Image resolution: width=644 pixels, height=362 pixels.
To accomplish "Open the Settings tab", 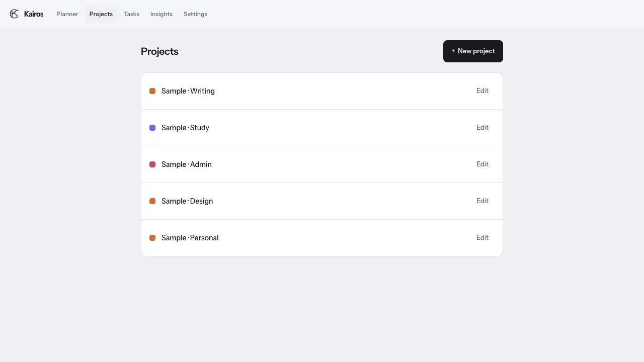I will [x=195, y=14].
